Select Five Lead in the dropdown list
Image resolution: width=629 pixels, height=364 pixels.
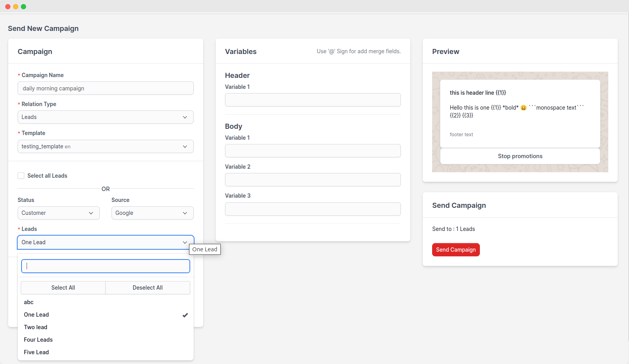tap(36, 352)
